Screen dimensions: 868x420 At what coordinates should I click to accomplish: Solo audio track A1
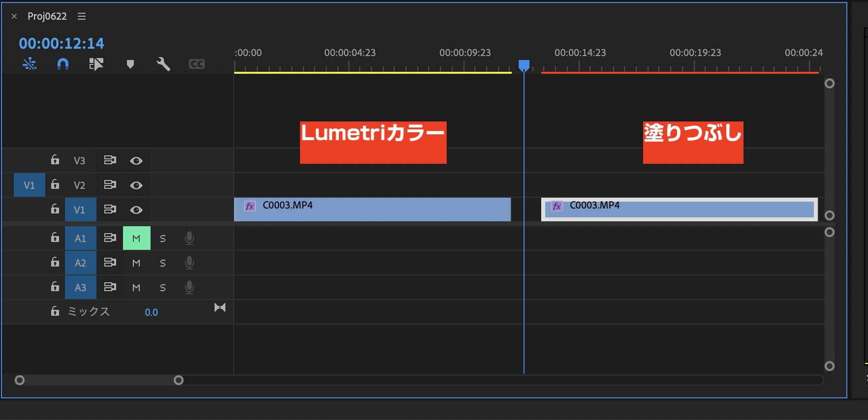pos(163,239)
